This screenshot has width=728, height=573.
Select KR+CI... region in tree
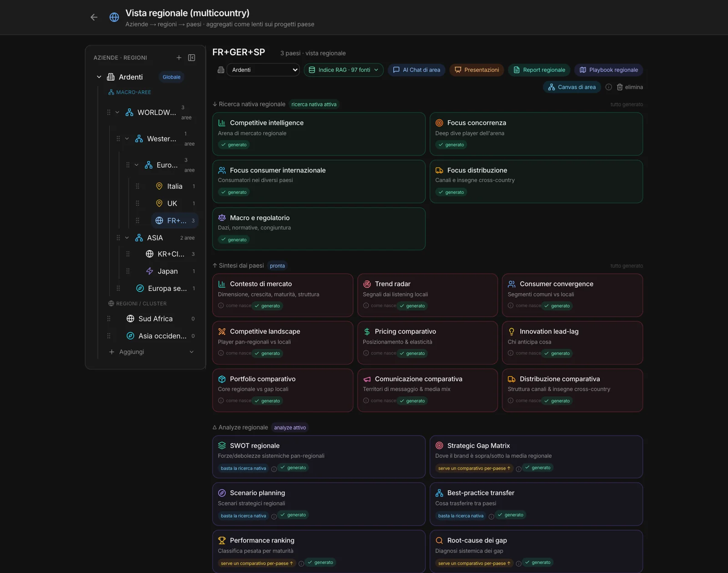171,254
